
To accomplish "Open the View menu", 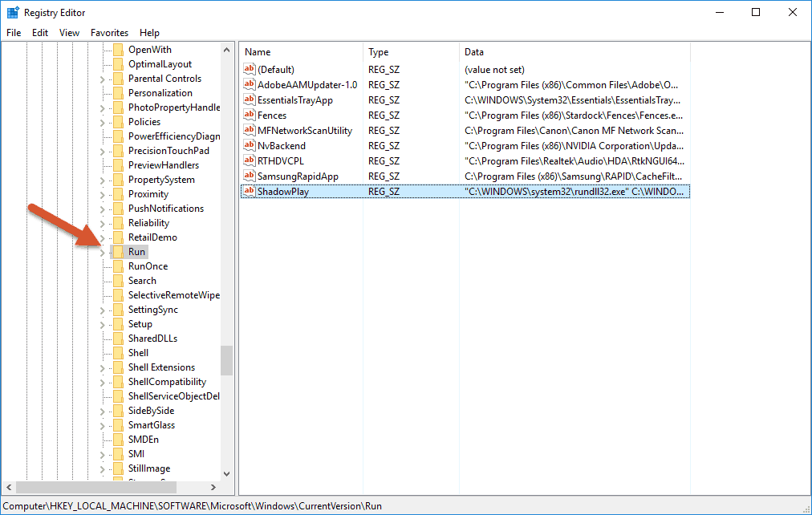I will pos(69,33).
